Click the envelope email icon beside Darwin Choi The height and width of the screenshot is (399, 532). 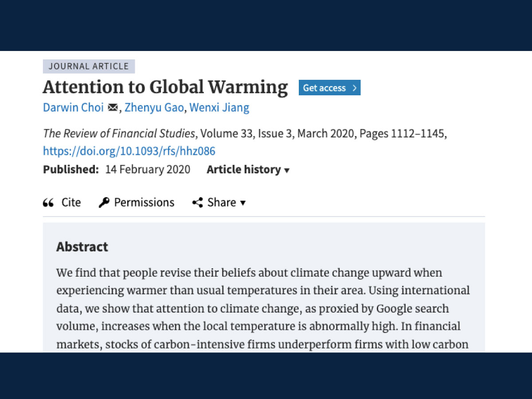tap(113, 108)
